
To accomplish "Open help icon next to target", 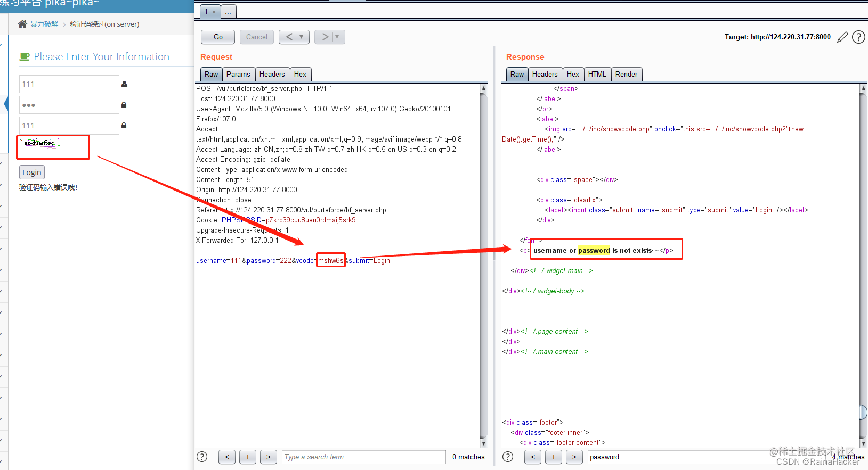I will tap(858, 37).
